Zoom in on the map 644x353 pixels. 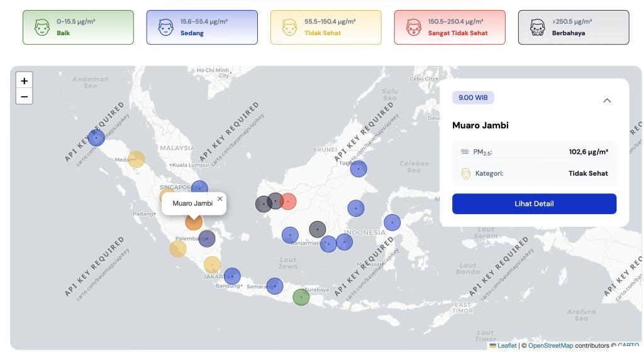(25, 81)
